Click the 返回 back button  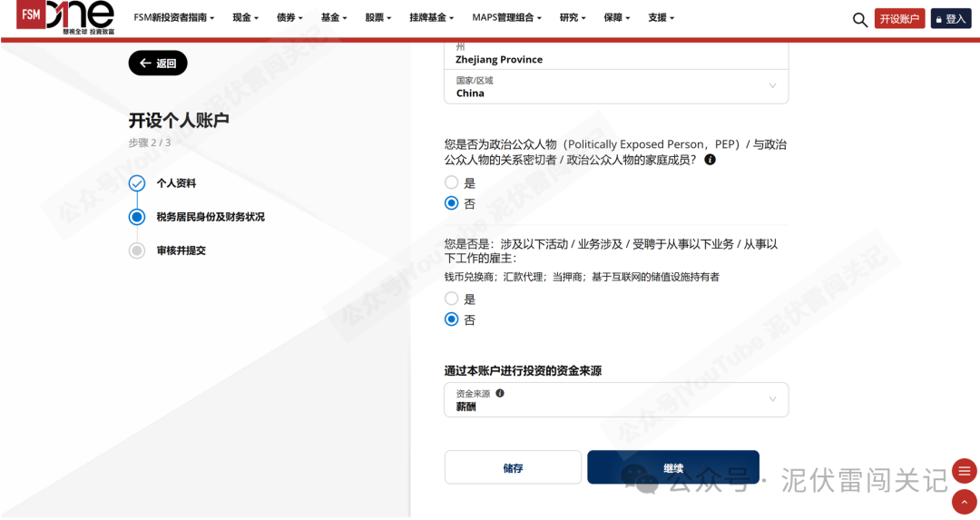[x=158, y=64]
